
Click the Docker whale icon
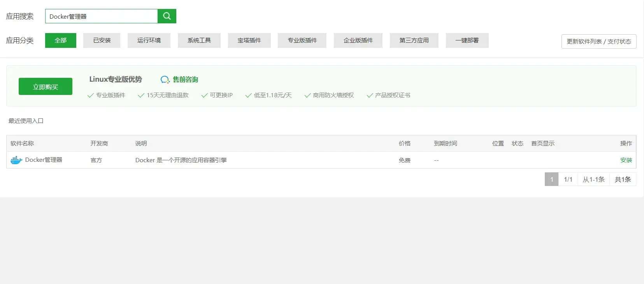pos(16,160)
